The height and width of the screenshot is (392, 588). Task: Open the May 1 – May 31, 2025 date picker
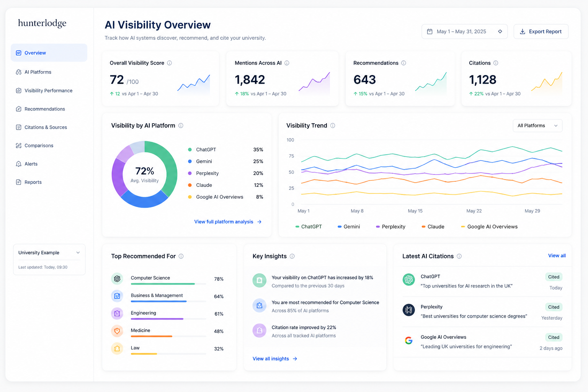coord(465,31)
